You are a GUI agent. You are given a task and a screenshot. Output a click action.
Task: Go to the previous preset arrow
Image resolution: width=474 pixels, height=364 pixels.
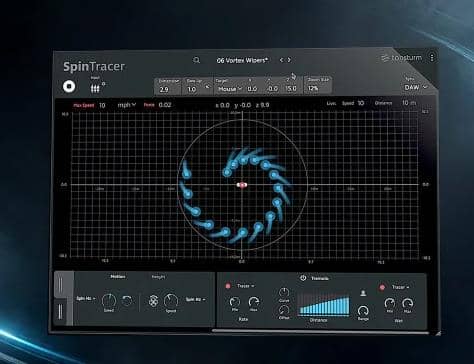tap(281, 60)
